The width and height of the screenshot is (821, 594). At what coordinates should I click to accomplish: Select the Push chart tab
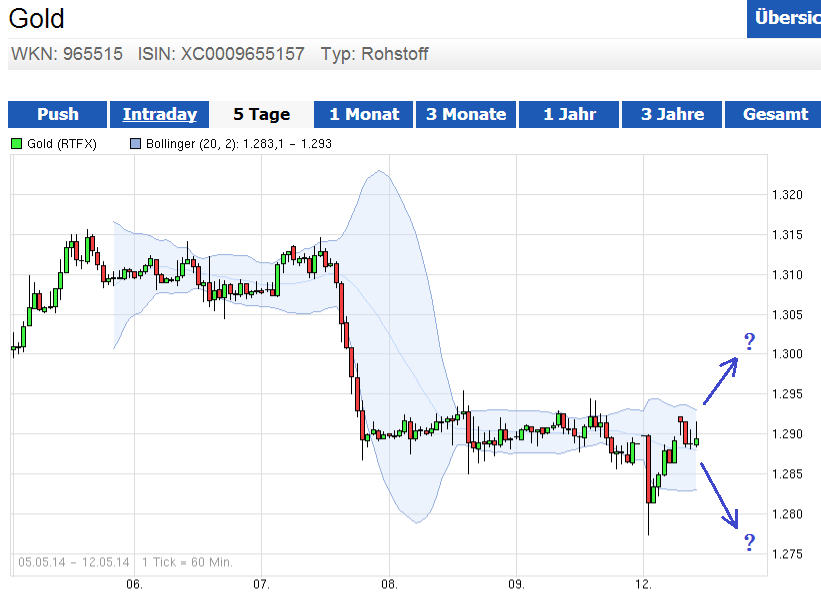[x=58, y=114]
